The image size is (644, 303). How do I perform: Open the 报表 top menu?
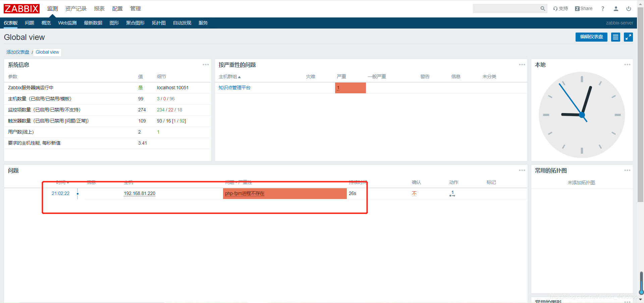[x=99, y=9]
